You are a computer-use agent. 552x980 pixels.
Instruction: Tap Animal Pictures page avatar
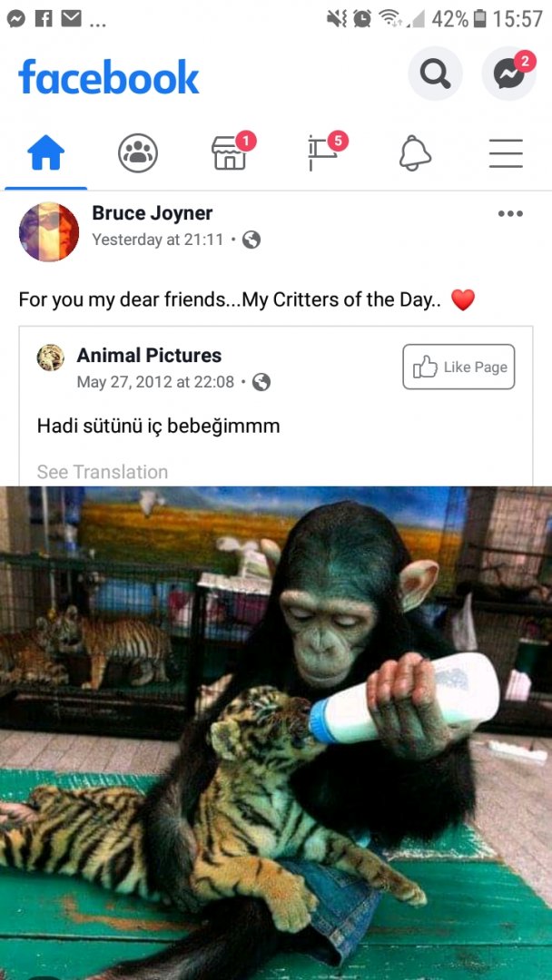pyautogui.click(x=51, y=358)
